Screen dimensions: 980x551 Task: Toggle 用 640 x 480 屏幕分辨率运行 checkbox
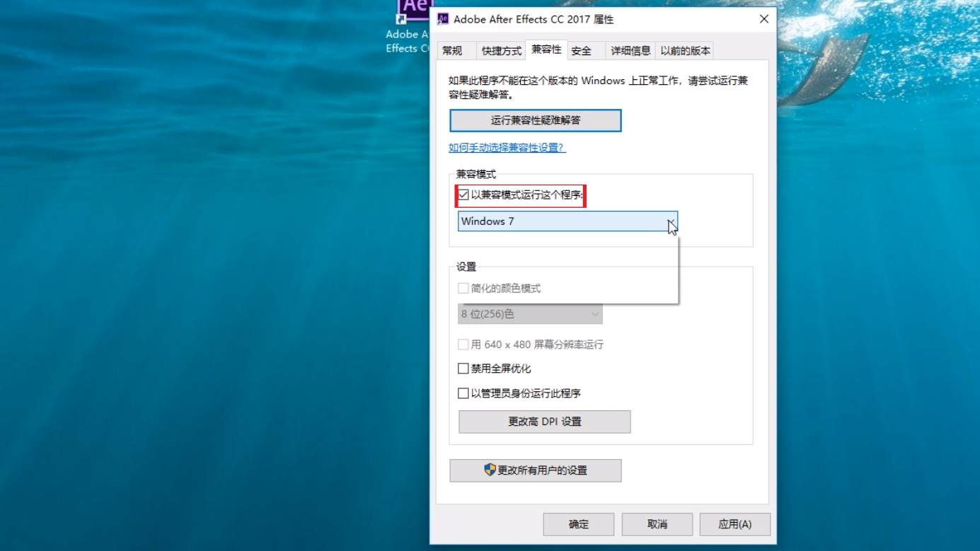[x=463, y=344]
